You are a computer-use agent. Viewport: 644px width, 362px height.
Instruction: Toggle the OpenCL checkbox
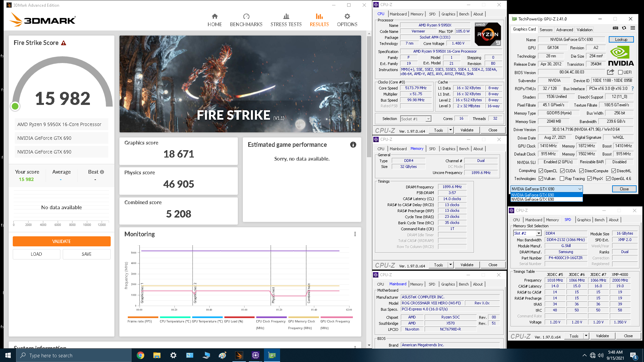[x=541, y=171]
